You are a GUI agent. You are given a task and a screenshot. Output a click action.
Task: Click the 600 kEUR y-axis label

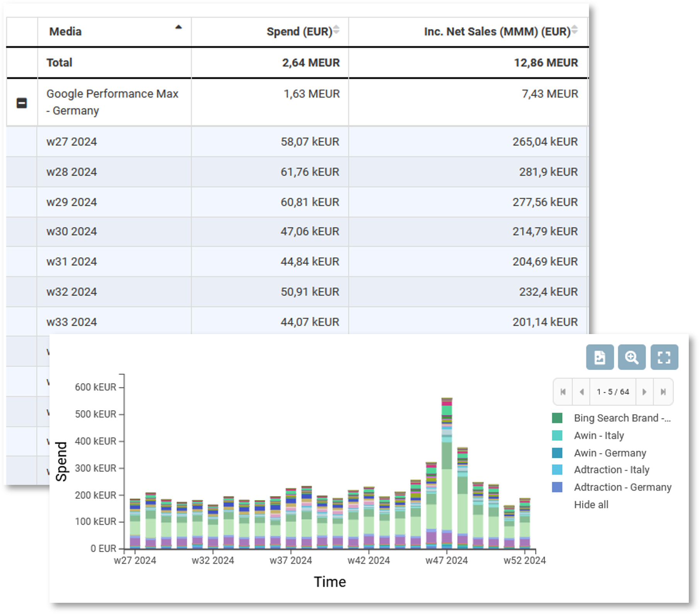pyautogui.click(x=96, y=387)
